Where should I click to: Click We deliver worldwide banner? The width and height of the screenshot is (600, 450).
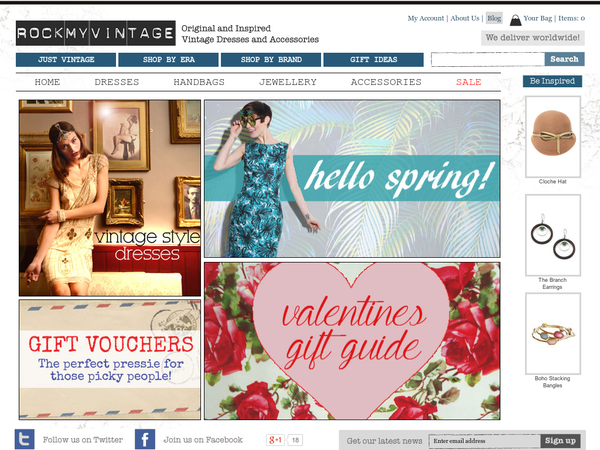point(532,38)
